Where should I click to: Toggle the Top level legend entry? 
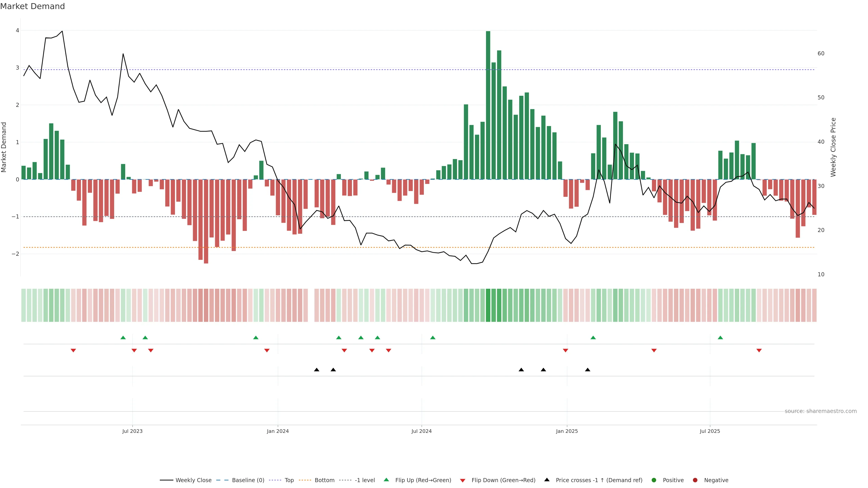[289, 480]
